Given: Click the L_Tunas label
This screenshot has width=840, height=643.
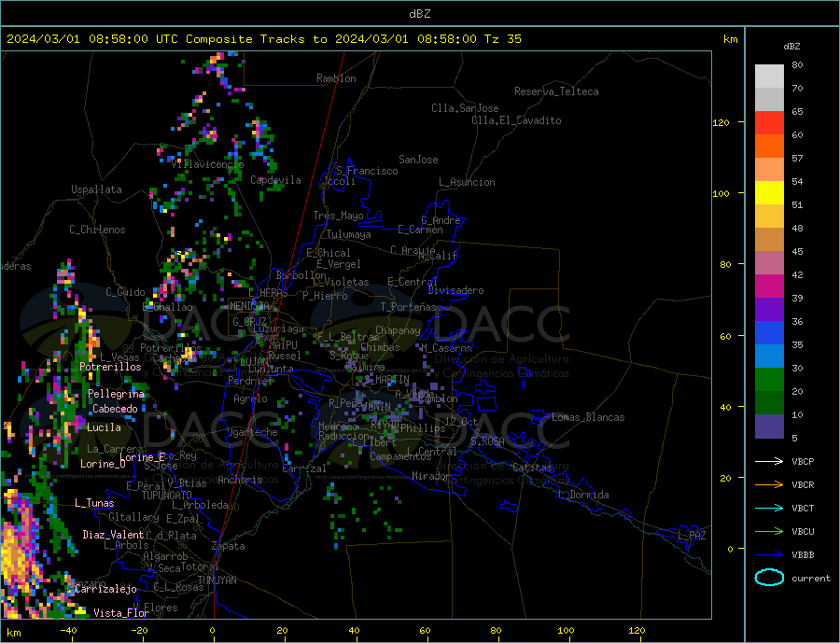Looking at the screenshot, I should pos(94,503).
